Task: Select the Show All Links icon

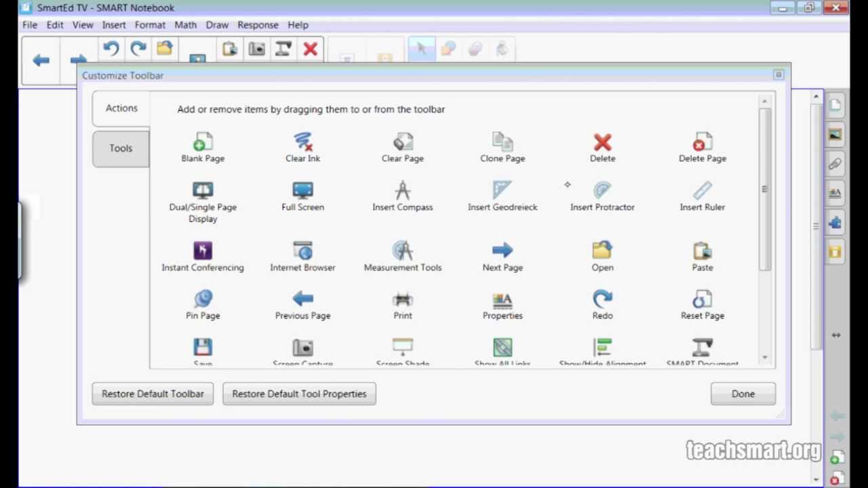Action: pos(502,347)
